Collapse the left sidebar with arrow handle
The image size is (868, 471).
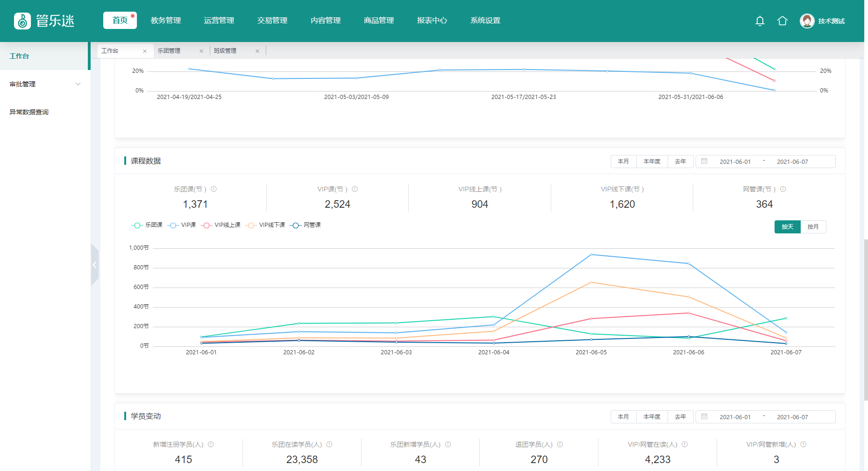point(94,265)
